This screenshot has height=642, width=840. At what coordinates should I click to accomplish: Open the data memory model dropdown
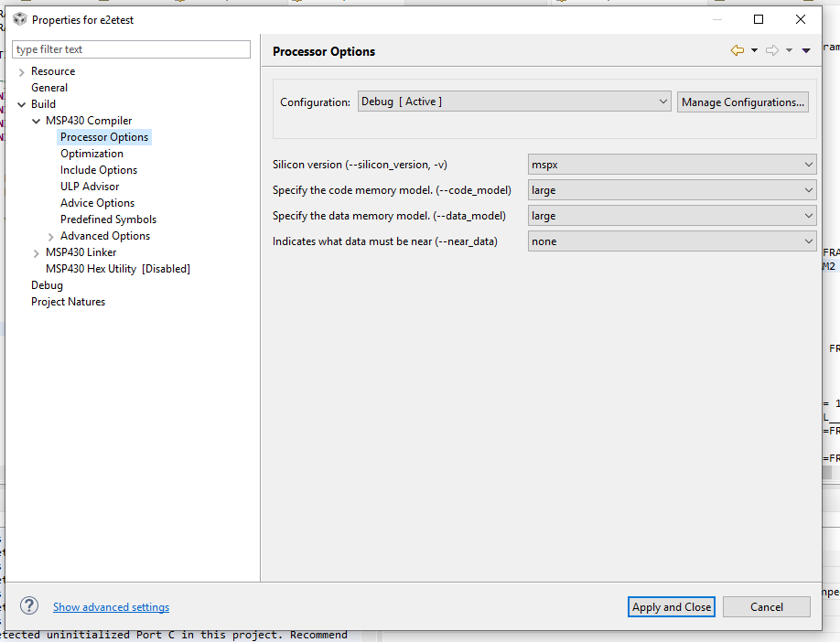click(x=672, y=216)
